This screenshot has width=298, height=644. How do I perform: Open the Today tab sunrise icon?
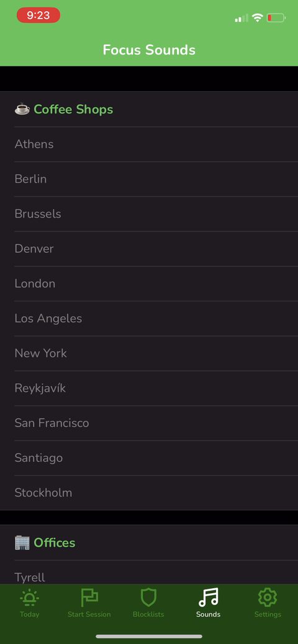[x=29, y=598]
